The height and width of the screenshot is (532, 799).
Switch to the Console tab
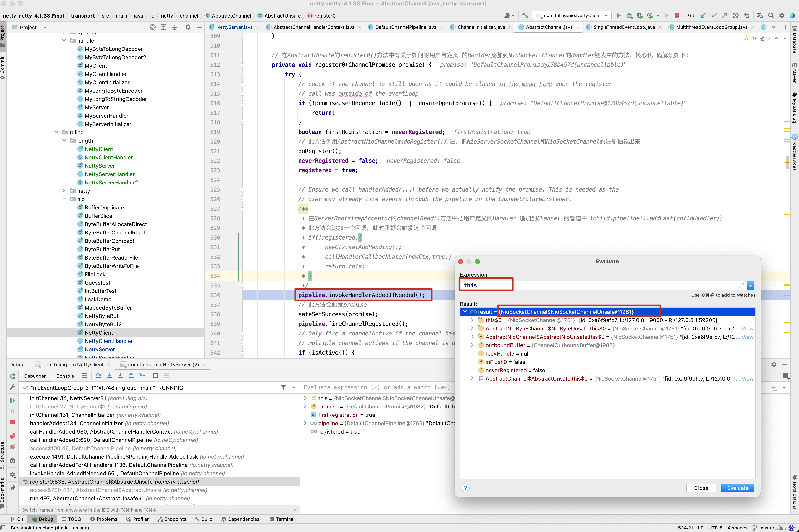point(65,376)
